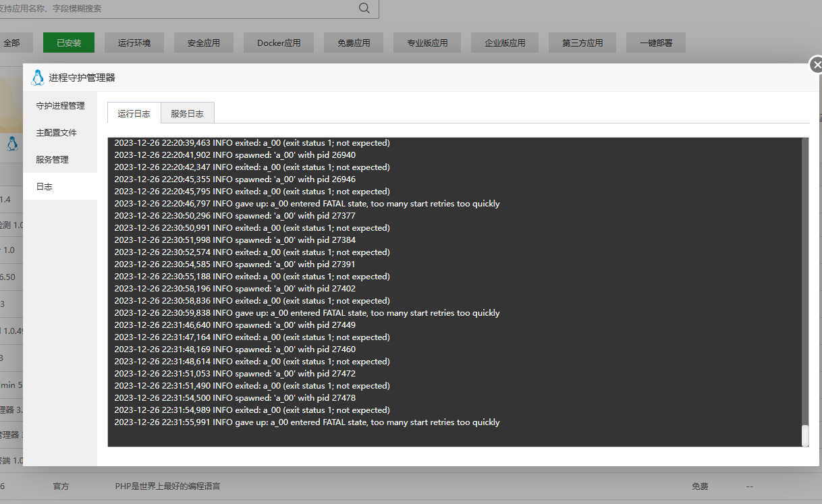Click the 官方 cell in background table
This screenshot has width=822, height=504.
[61, 486]
